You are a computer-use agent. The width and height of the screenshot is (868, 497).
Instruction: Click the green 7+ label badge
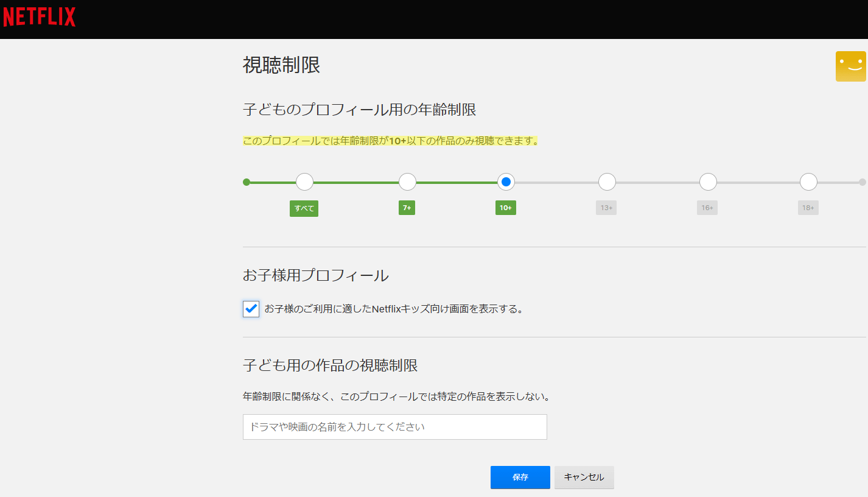click(x=407, y=208)
